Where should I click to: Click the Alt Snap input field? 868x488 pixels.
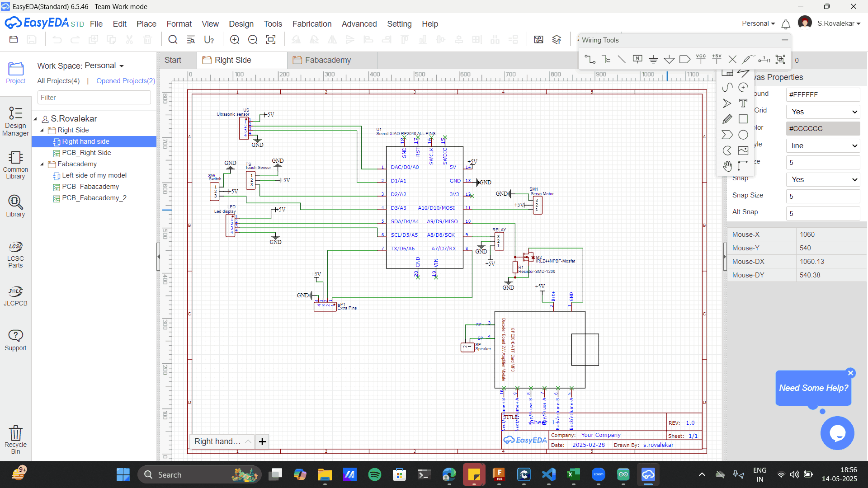pos(823,213)
